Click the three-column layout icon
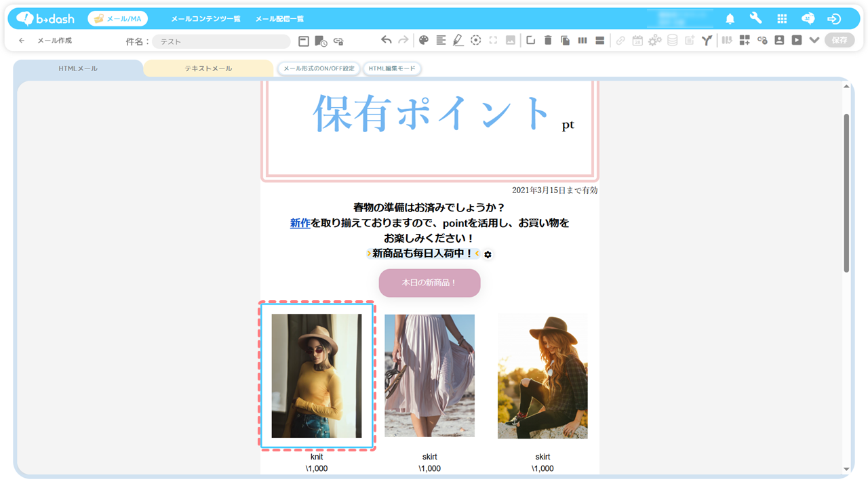Viewport: 868px width, 488px height. [583, 41]
